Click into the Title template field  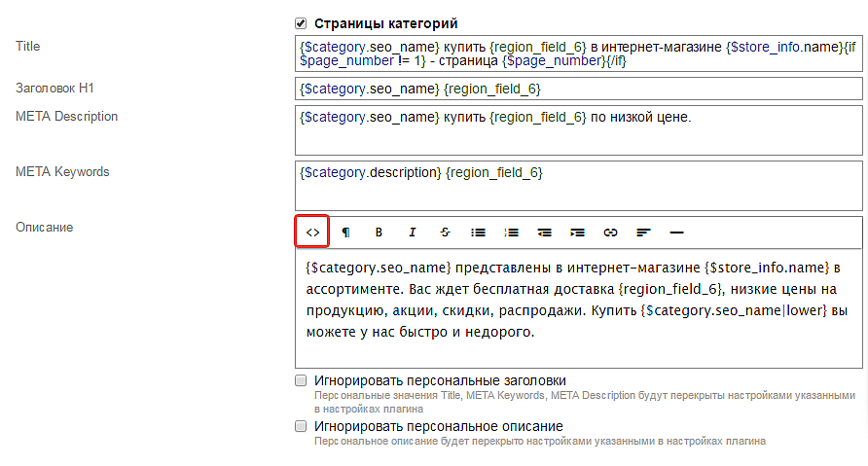pos(578,54)
